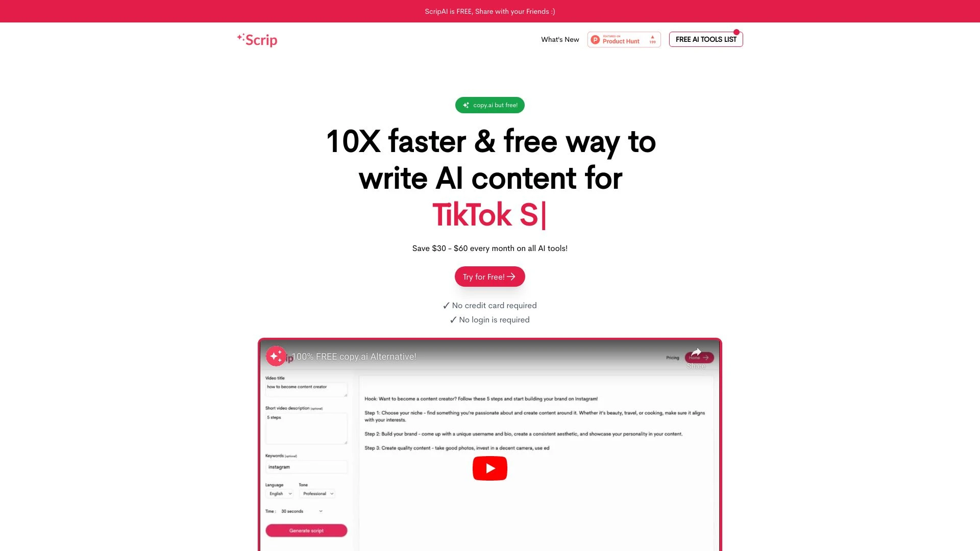980x551 pixels.
Task: Click the Product Hunt featured badge icon
Action: coord(624,39)
